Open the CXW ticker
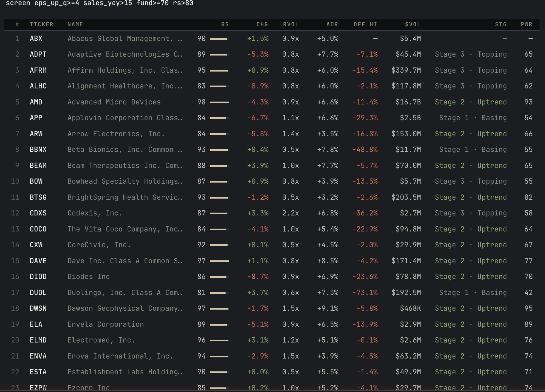Screen dimensions: 545x392 pyautogui.click(x=36, y=245)
